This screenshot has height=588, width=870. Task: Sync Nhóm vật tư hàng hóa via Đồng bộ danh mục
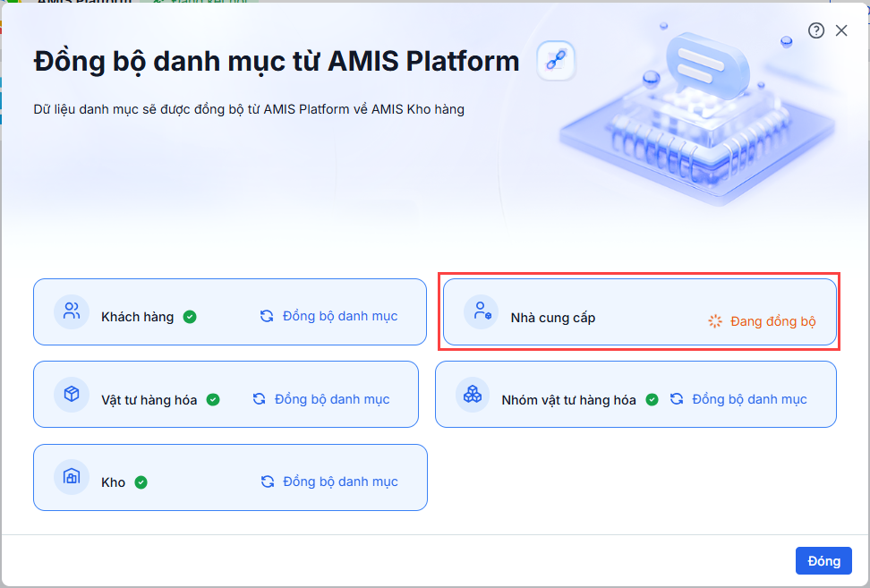749,399
